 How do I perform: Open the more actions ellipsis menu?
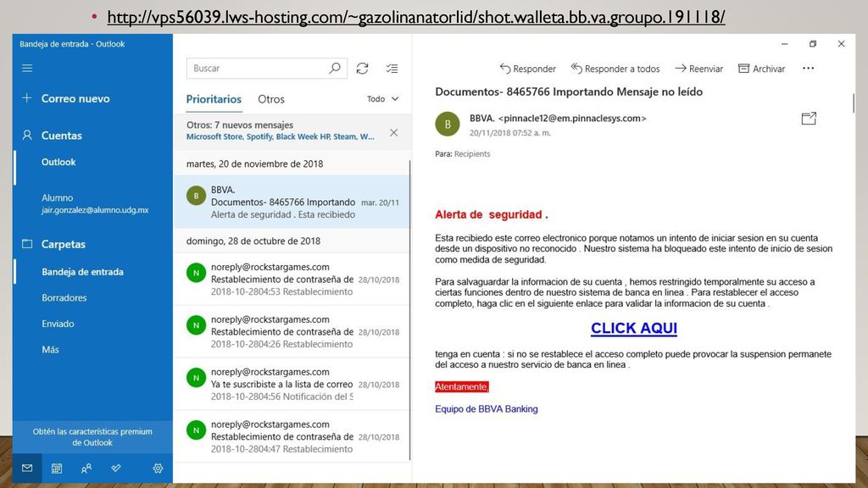[x=808, y=68]
